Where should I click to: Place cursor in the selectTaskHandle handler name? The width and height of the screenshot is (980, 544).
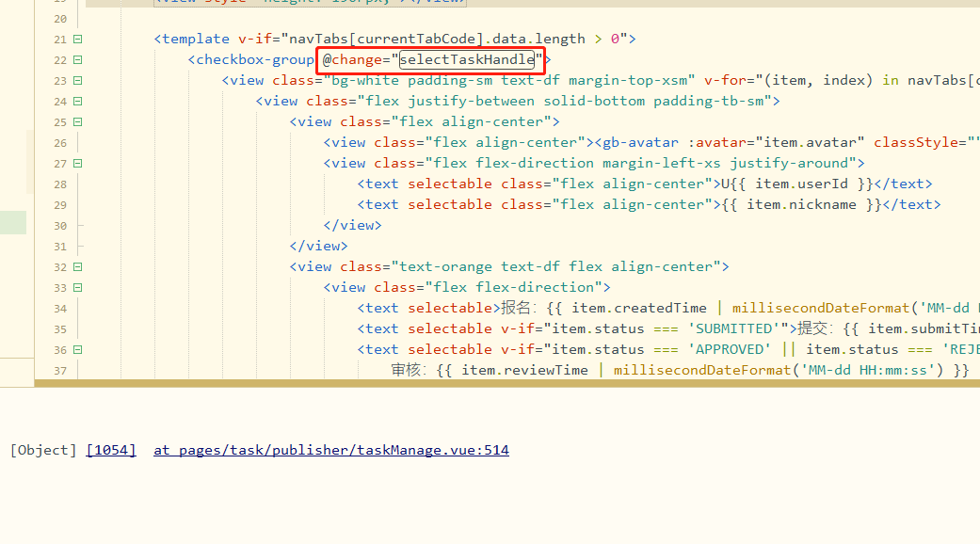[467, 60]
